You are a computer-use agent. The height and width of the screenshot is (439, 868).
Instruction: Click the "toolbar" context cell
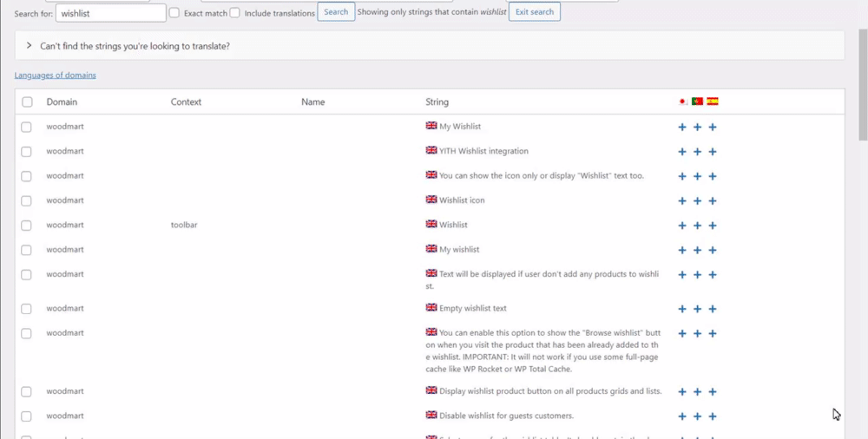184,226
